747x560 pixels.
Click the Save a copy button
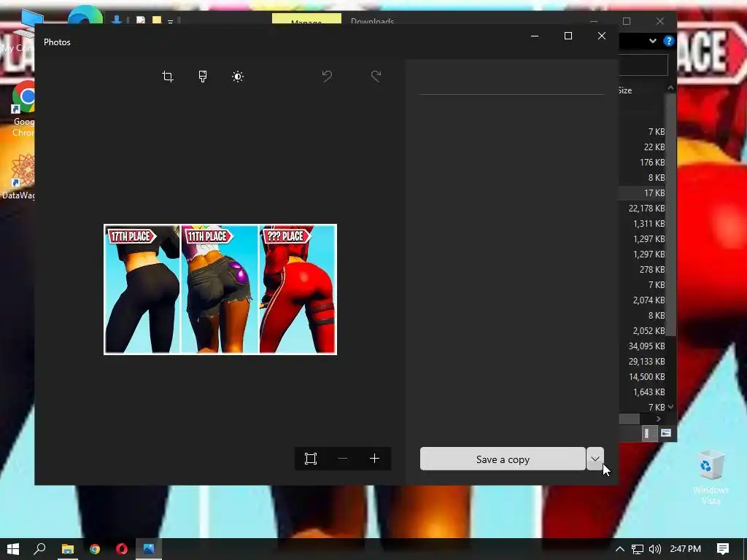point(503,459)
